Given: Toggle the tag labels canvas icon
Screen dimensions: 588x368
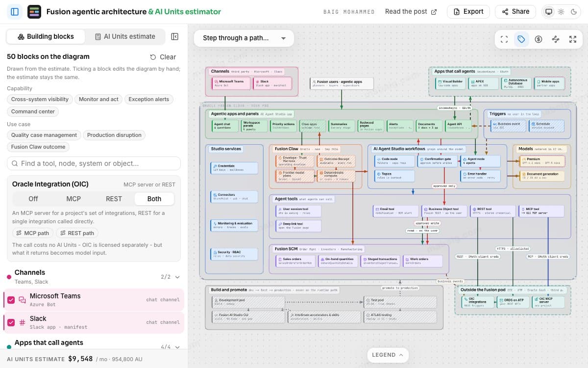Looking at the screenshot, I should click(x=521, y=39).
